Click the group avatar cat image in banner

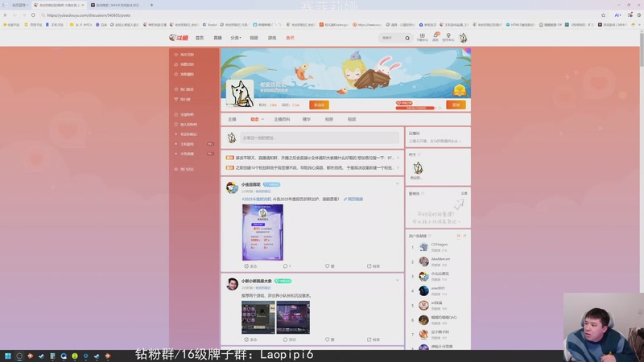pos(240,93)
